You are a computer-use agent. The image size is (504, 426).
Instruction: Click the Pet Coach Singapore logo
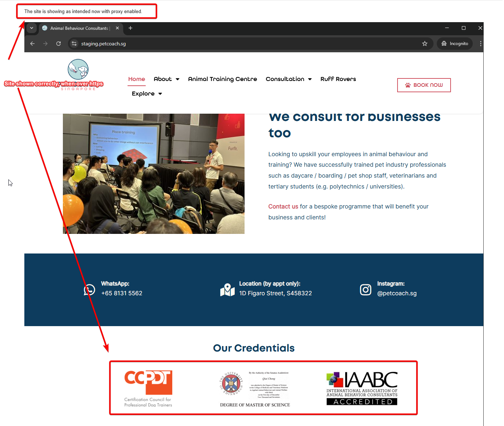point(78,74)
